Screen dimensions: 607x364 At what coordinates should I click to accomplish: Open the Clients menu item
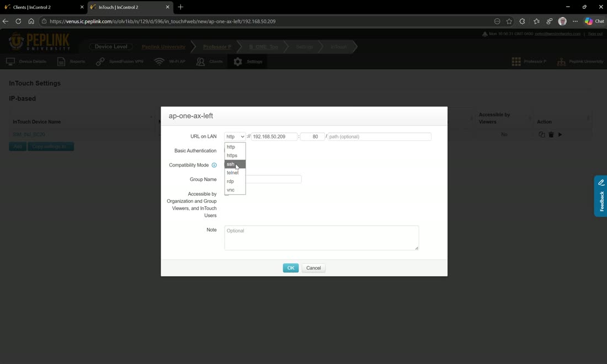click(210, 62)
